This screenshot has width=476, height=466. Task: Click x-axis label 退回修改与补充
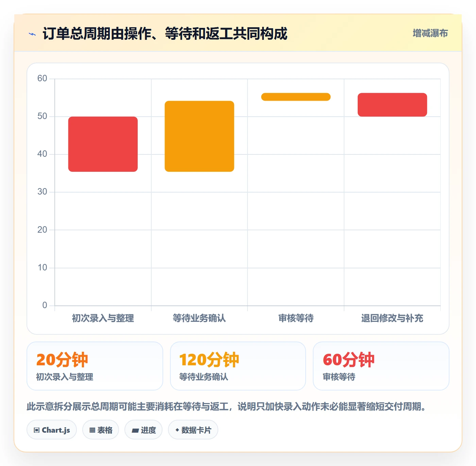392,318
